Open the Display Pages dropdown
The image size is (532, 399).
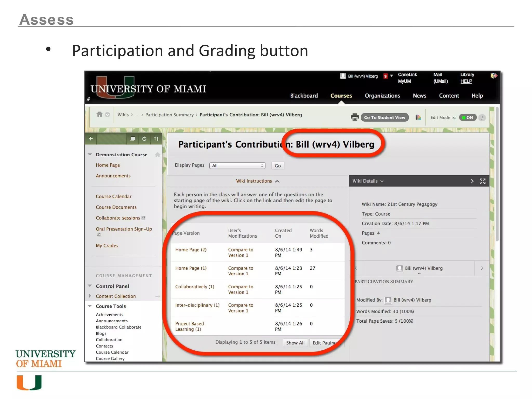point(237,165)
